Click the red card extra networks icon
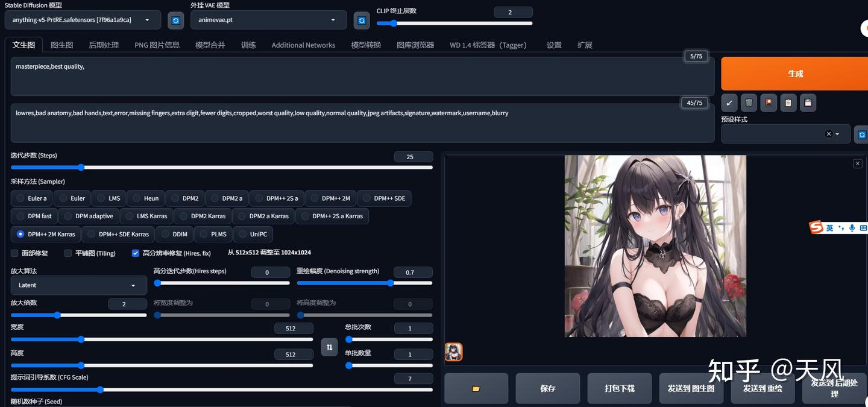This screenshot has height=407, width=868. coord(769,103)
